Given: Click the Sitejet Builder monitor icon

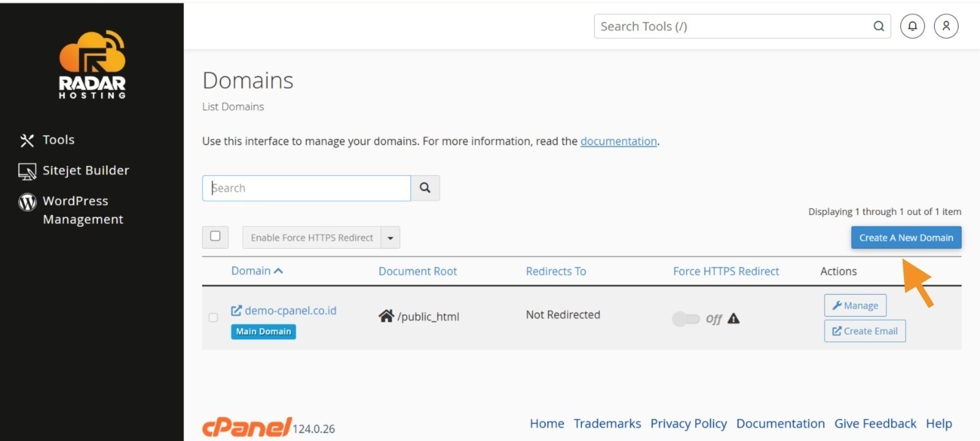Looking at the screenshot, I should (27, 171).
